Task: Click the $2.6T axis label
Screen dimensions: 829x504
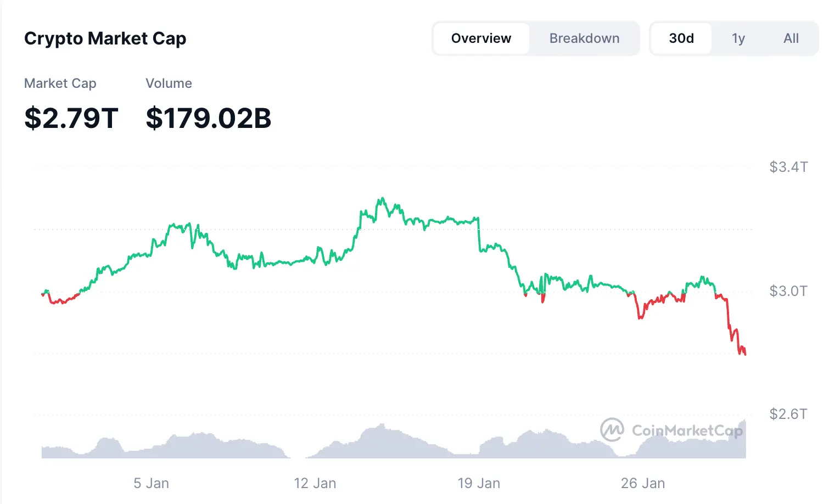Action: point(788,414)
